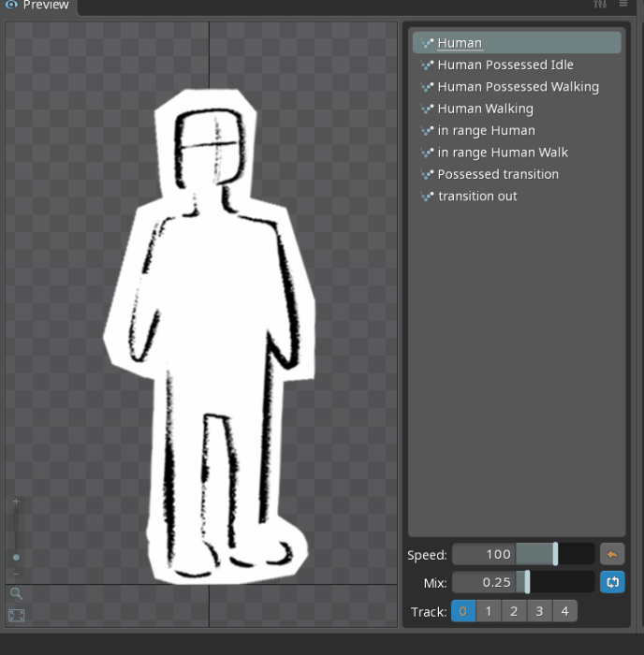Click the Mix slider handle
644x655 pixels.
click(527, 582)
